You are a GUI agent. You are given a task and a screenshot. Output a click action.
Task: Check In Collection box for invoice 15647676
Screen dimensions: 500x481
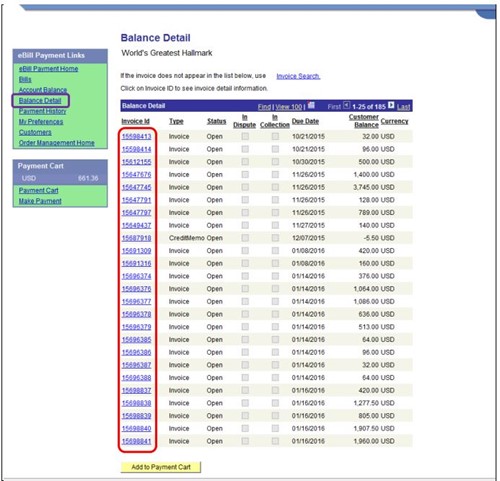click(x=275, y=174)
